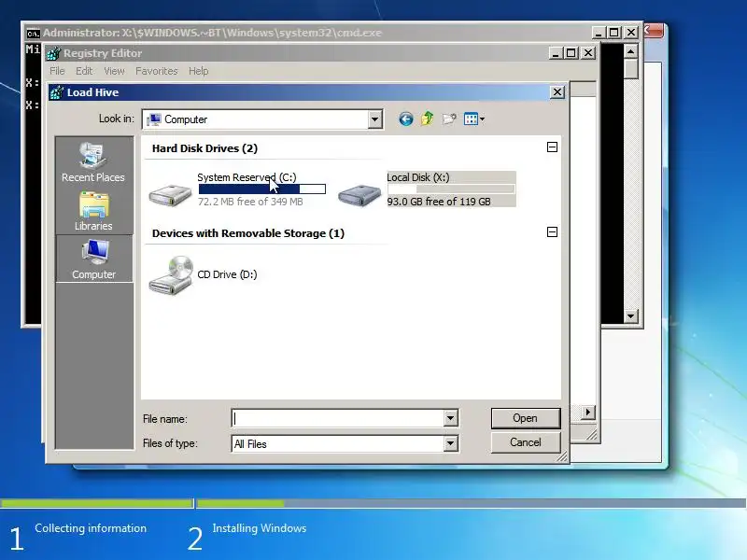Viewport: 747px width, 560px height.
Task: Minimize the cmd.exe window
Action: tap(599, 33)
